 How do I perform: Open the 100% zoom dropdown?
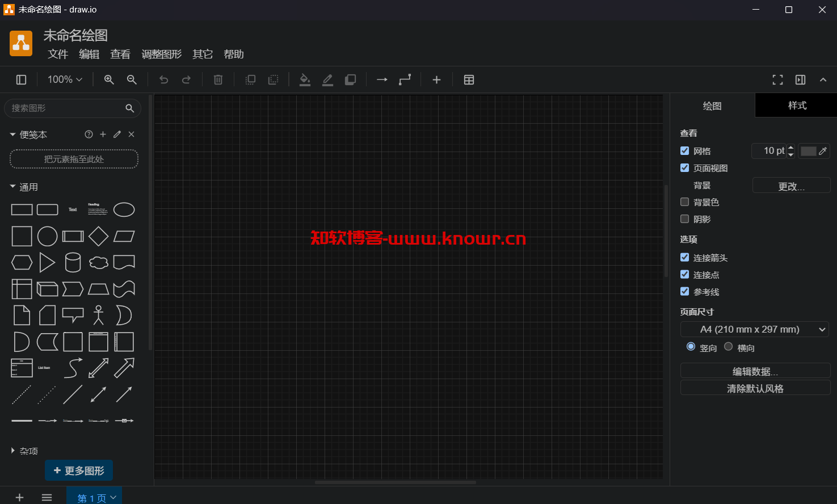click(65, 80)
